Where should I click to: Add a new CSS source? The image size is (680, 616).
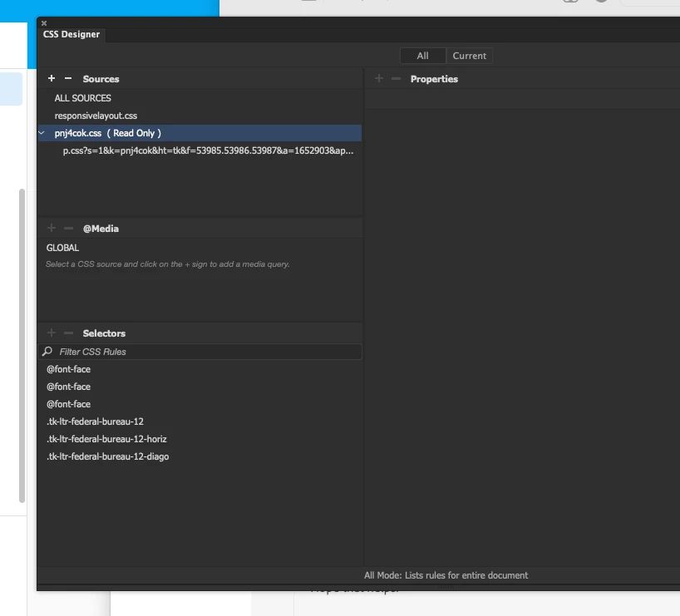pyautogui.click(x=52, y=78)
